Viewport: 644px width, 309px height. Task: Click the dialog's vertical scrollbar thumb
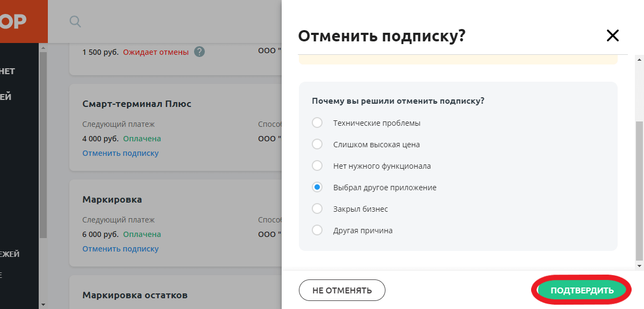(x=639, y=191)
